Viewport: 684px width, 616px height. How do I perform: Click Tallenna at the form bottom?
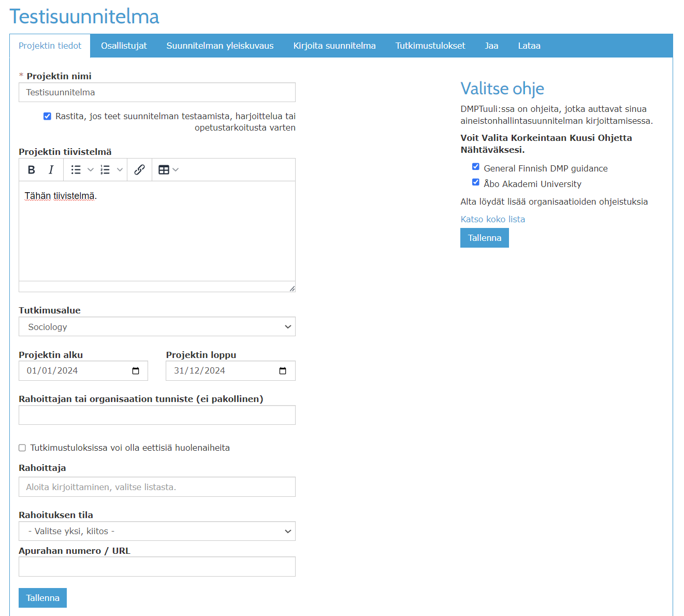click(x=42, y=598)
